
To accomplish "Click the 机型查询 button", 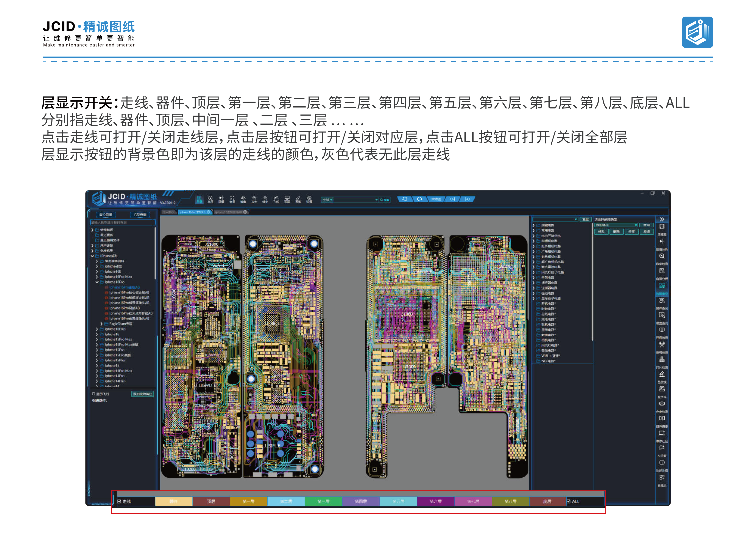I will (140, 215).
